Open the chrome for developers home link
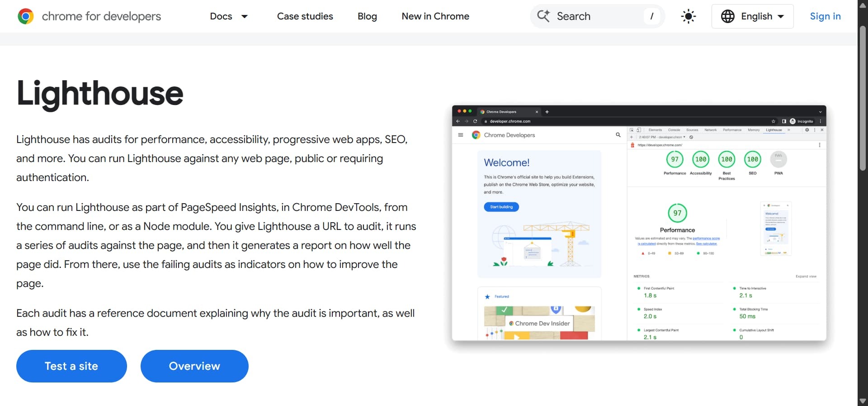 click(89, 16)
